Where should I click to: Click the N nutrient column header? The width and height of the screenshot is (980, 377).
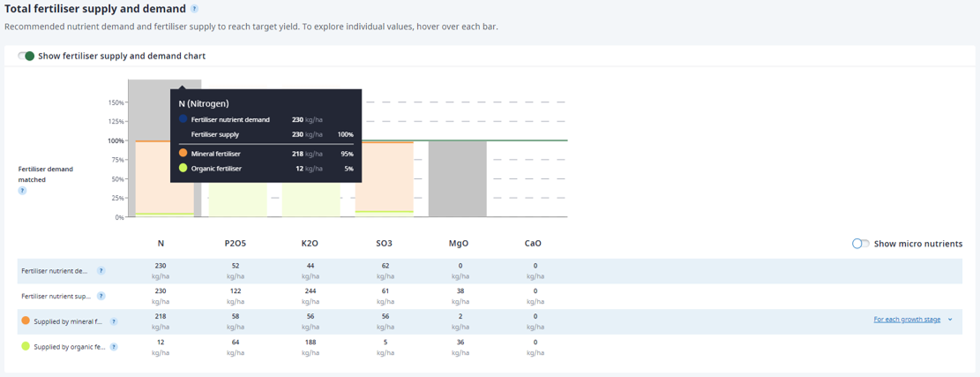(x=161, y=244)
